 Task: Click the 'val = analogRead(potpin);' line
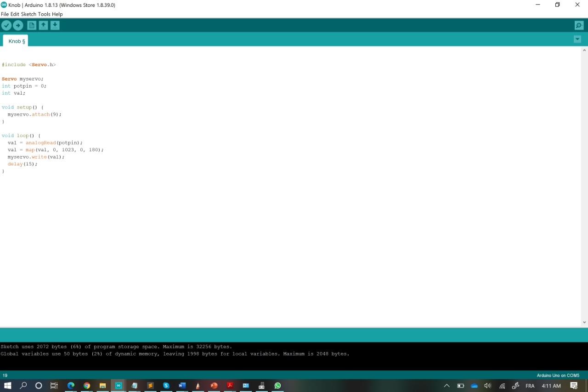click(45, 143)
